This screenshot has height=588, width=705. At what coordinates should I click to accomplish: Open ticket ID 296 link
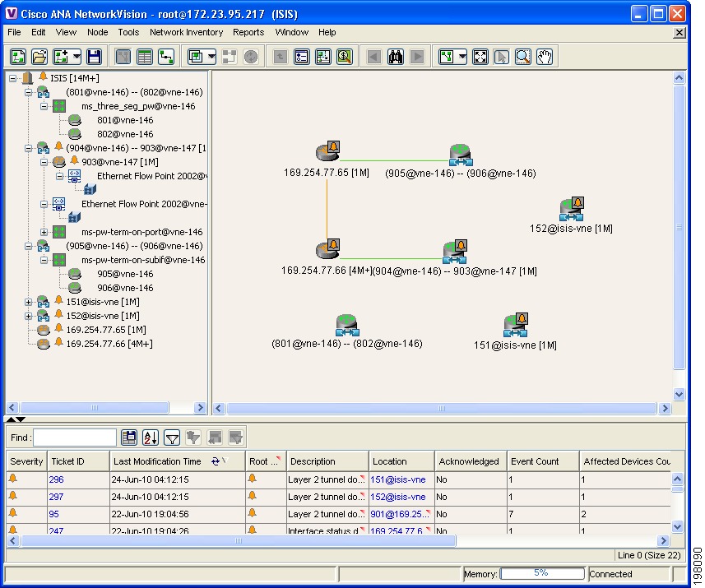(56, 479)
